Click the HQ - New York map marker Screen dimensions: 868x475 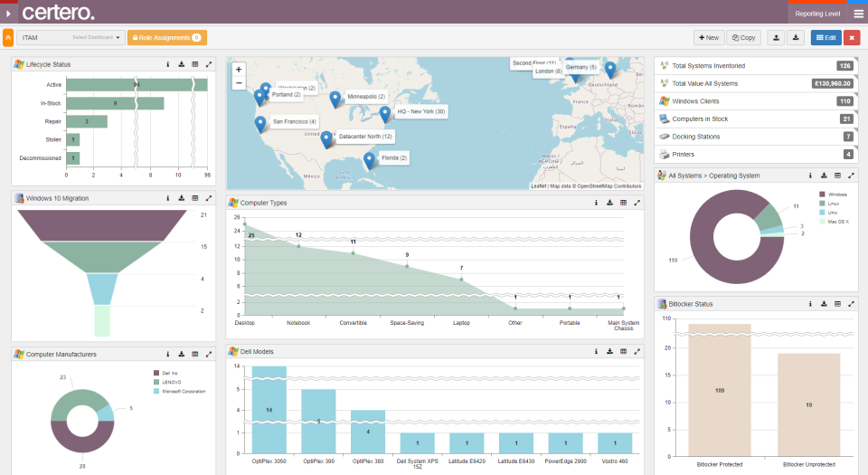click(x=385, y=114)
